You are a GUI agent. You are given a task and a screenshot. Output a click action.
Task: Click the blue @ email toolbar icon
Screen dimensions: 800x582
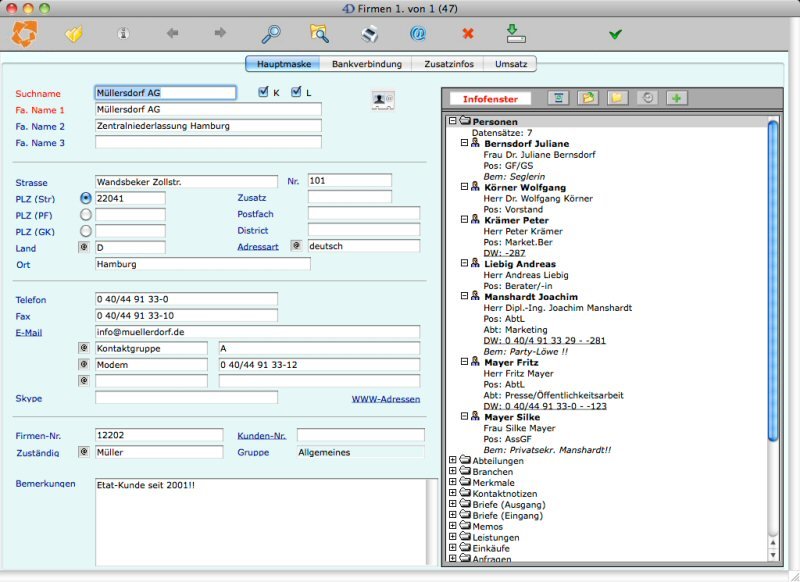418,34
